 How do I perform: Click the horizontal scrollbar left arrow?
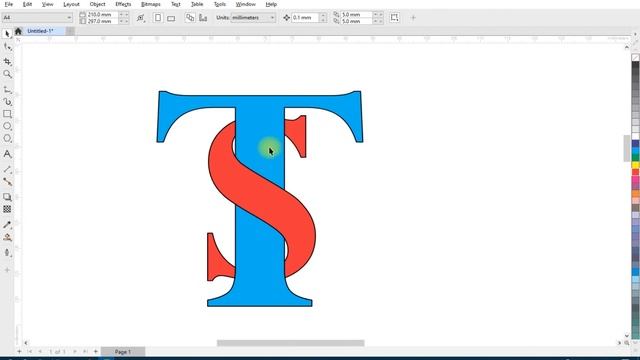point(26,343)
